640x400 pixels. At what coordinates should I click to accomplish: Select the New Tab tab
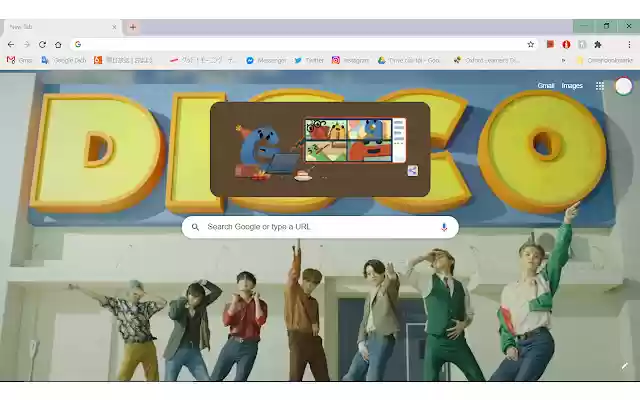[61, 27]
